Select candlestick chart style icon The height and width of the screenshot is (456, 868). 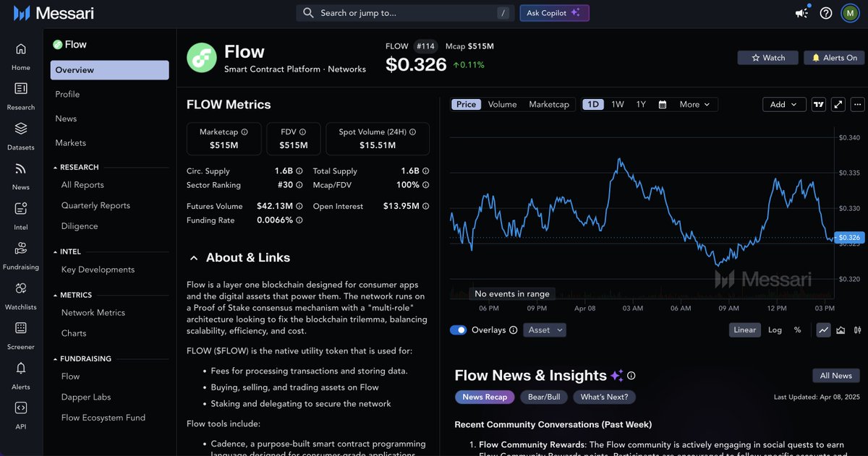[857, 330]
